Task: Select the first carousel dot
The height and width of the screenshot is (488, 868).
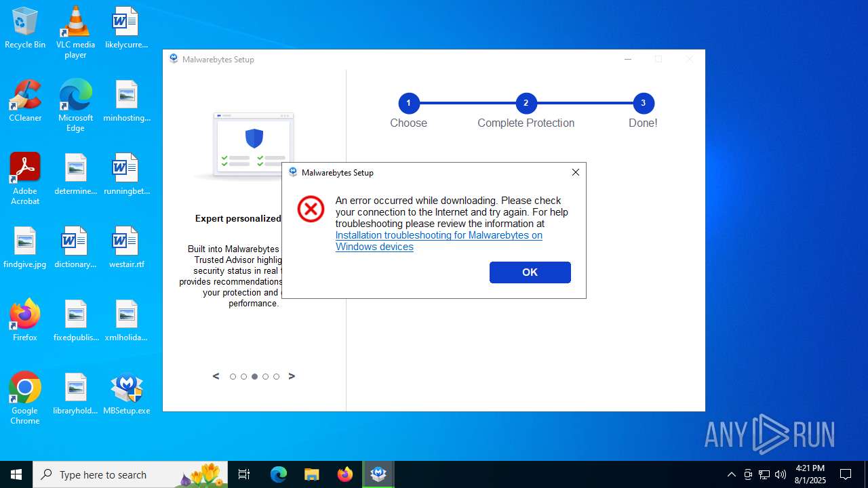Action: tap(233, 377)
